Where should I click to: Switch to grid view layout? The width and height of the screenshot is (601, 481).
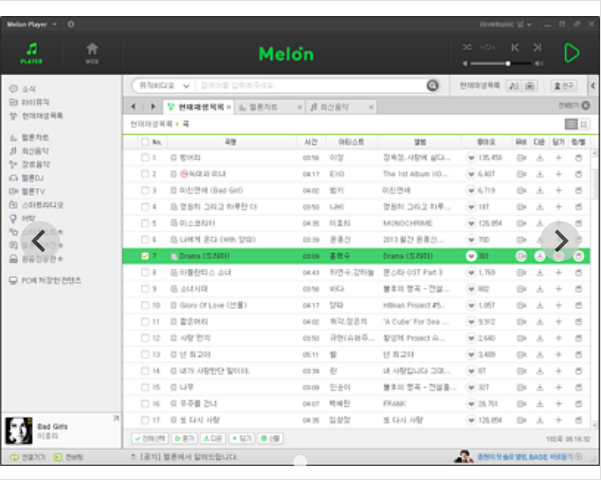pyautogui.click(x=584, y=124)
